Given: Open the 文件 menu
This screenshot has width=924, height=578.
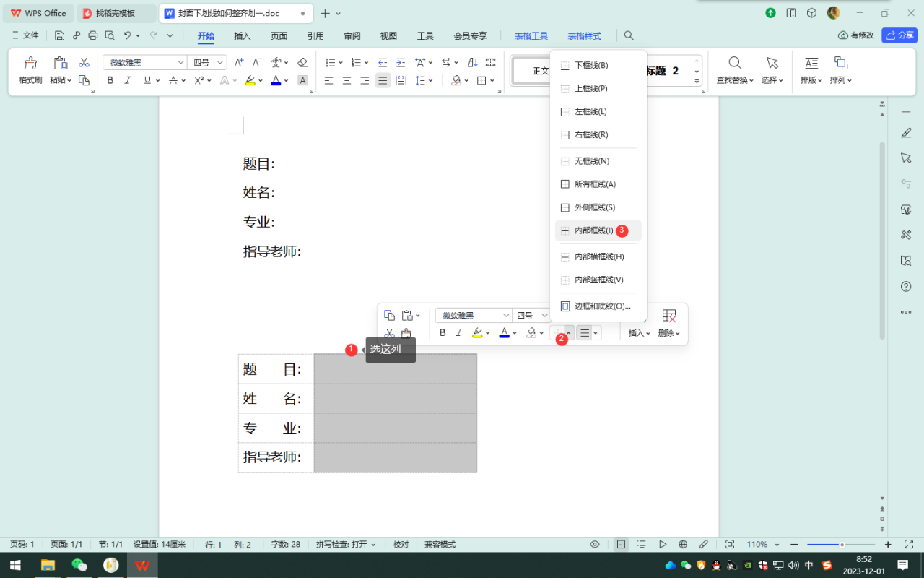Looking at the screenshot, I should pyautogui.click(x=25, y=35).
